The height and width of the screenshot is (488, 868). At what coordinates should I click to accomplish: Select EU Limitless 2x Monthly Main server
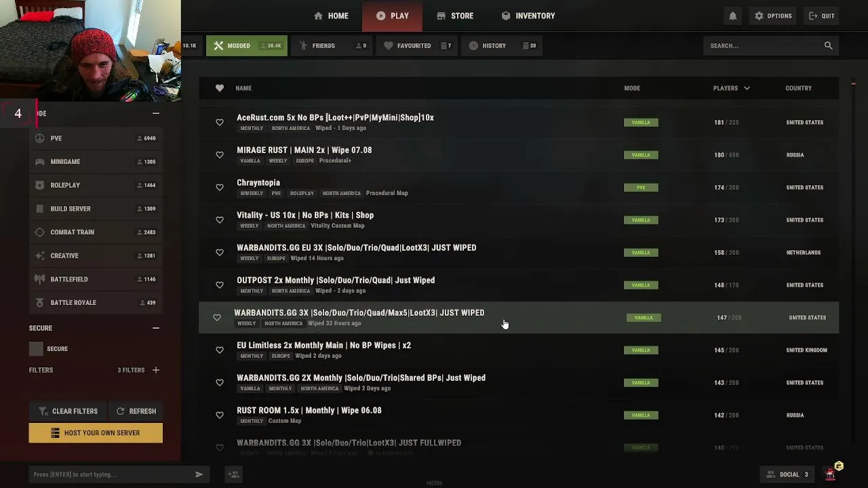(x=323, y=346)
